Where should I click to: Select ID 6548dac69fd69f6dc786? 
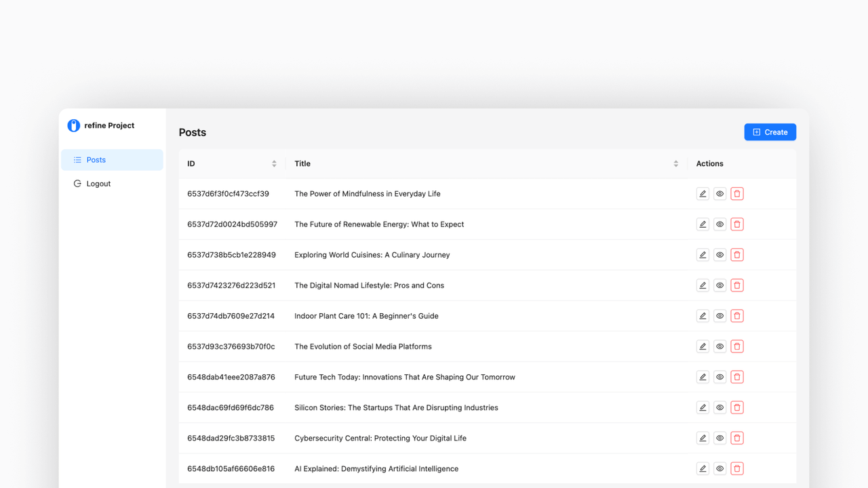coord(231,407)
